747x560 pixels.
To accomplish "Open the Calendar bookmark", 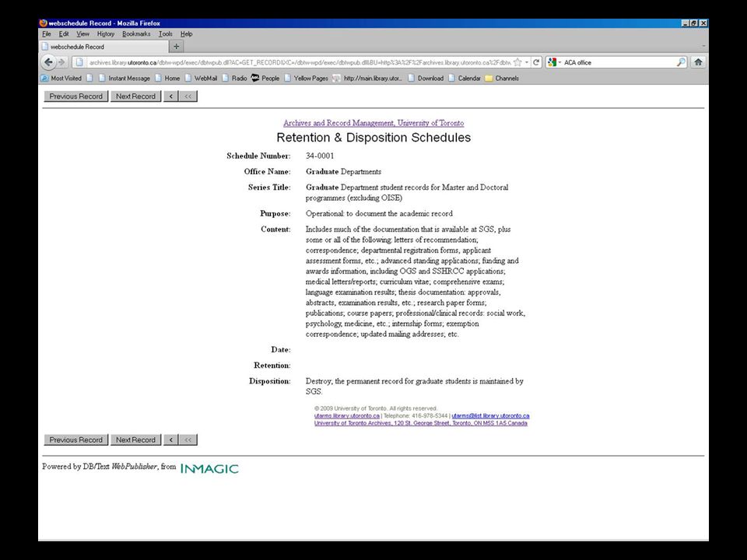I will (465, 78).
